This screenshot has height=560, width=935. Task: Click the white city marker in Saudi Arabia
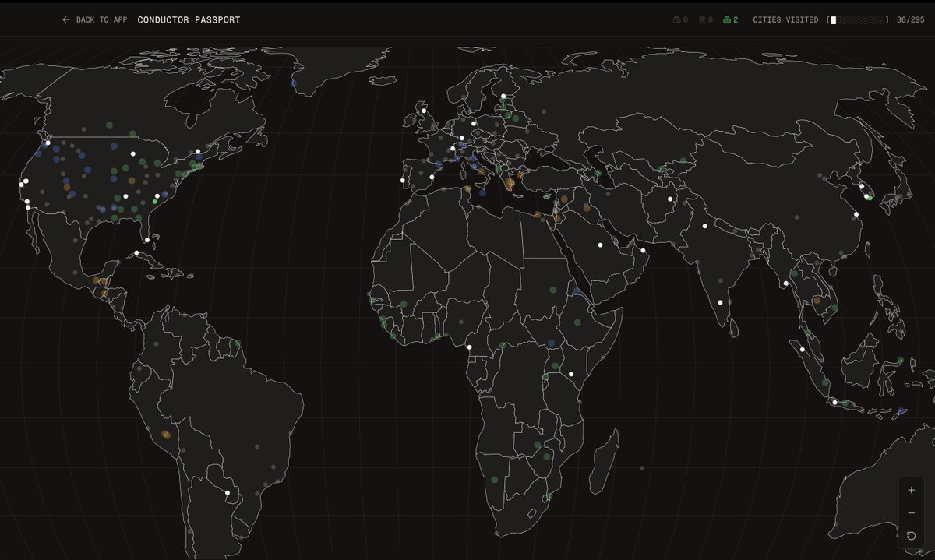600,245
